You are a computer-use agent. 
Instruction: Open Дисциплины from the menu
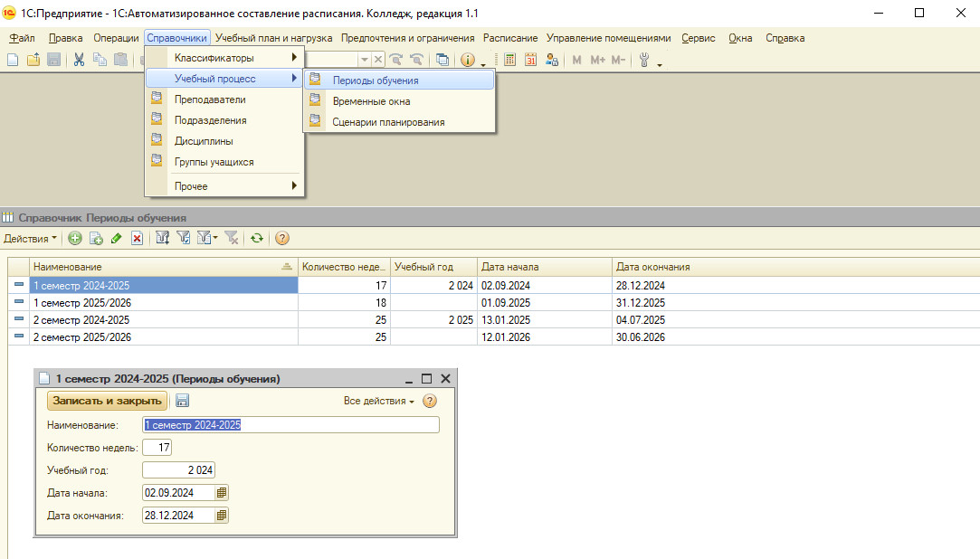225,141
